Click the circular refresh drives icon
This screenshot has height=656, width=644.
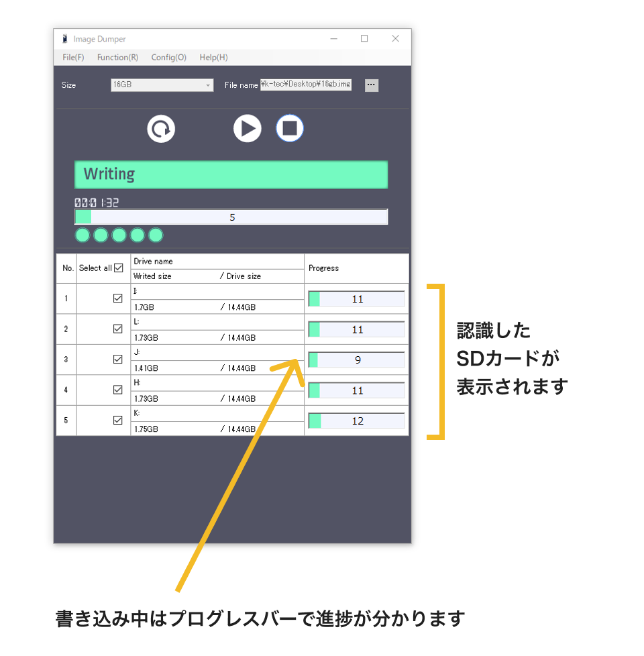(161, 128)
